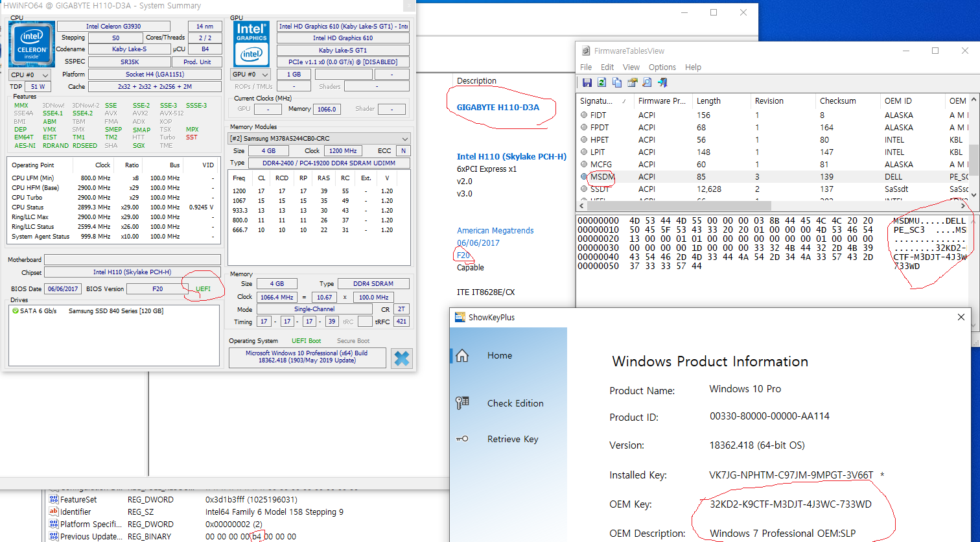Open the CPU #0 selector dropdown
The width and height of the screenshot is (980, 542).
coord(30,75)
